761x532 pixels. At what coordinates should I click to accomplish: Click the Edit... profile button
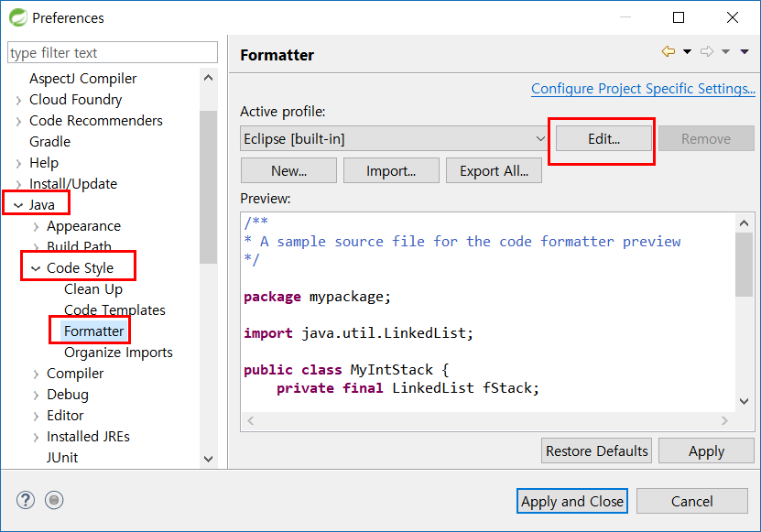click(x=603, y=139)
